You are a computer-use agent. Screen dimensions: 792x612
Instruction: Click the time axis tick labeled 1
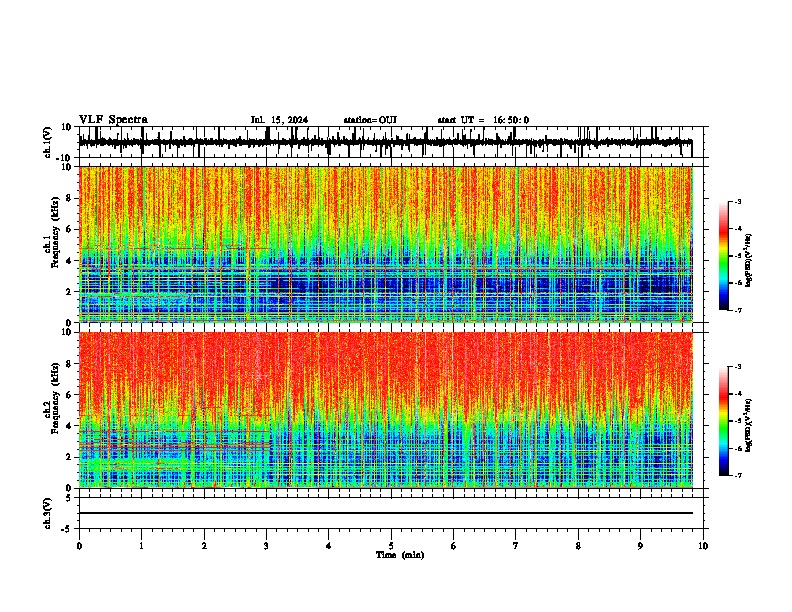point(141,546)
